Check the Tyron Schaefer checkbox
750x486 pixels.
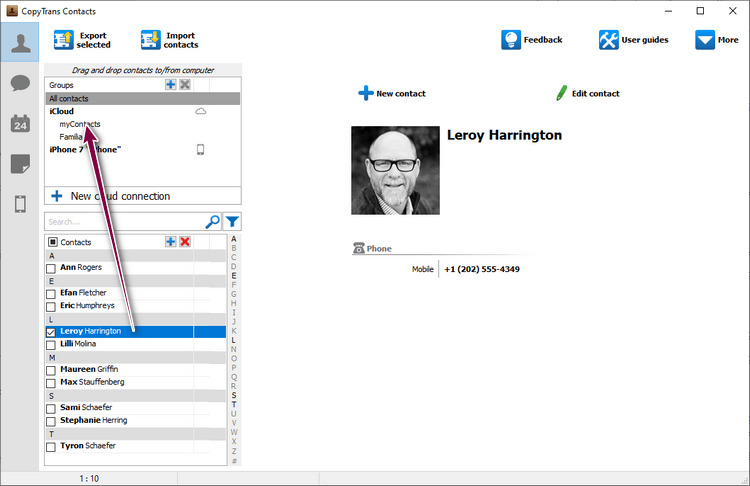click(x=51, y=447)
